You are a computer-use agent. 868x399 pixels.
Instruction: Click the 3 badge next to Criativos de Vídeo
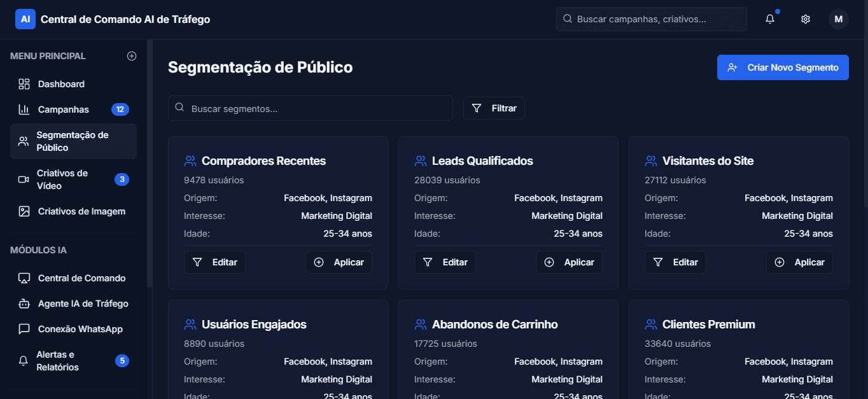pos(122,179)
